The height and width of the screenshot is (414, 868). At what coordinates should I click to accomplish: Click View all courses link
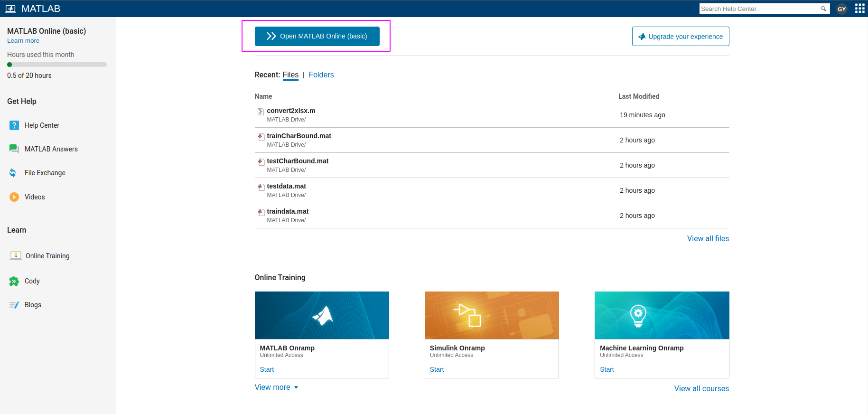pyautogui.click(x=701, y=389)
